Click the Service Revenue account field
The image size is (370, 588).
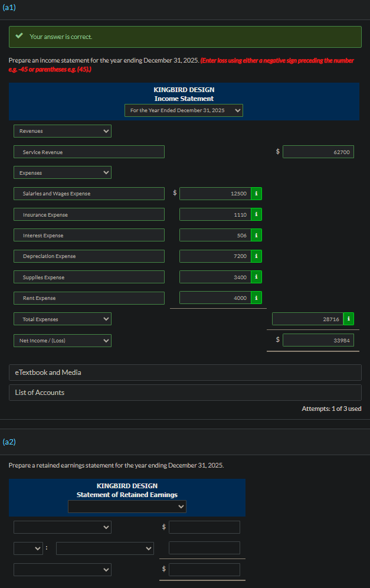click(89, 152)
